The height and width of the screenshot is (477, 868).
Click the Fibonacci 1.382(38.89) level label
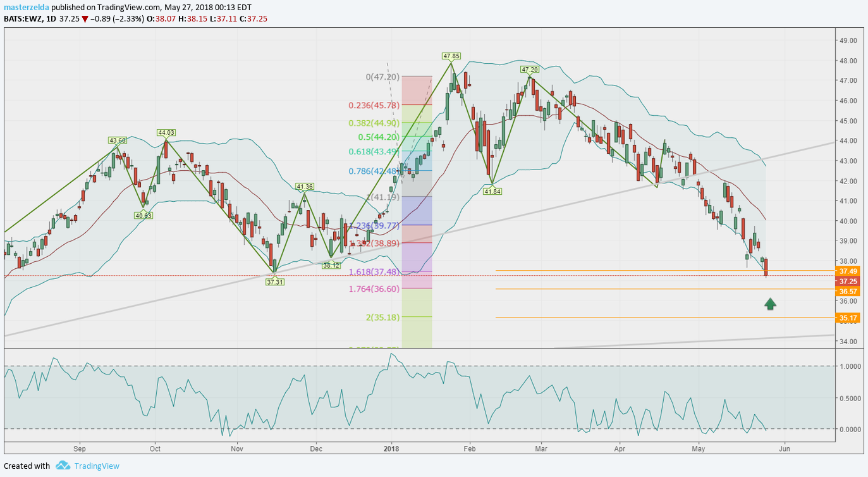374,243
